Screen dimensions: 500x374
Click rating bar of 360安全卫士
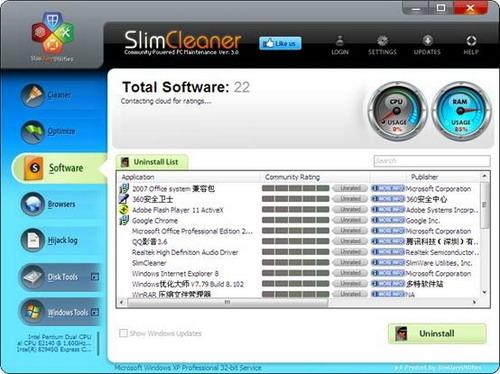[x=296, y=199]
